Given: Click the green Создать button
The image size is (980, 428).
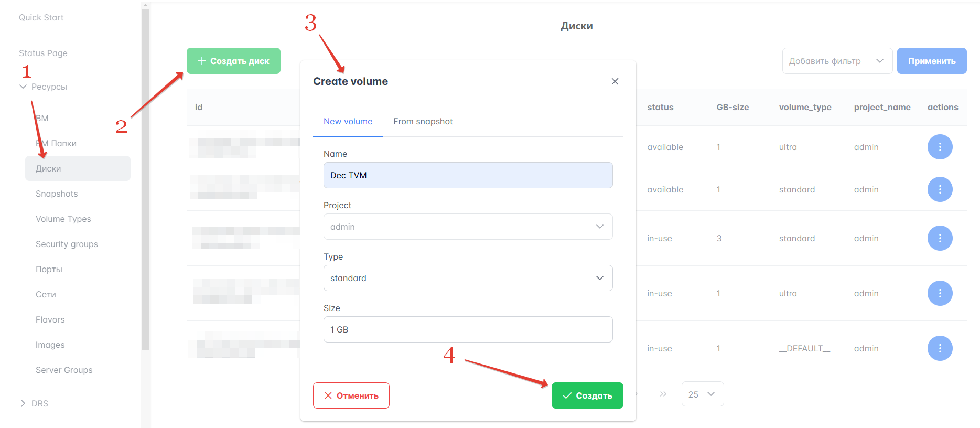Looking at the screenshot, I should [x=587, y=395].
